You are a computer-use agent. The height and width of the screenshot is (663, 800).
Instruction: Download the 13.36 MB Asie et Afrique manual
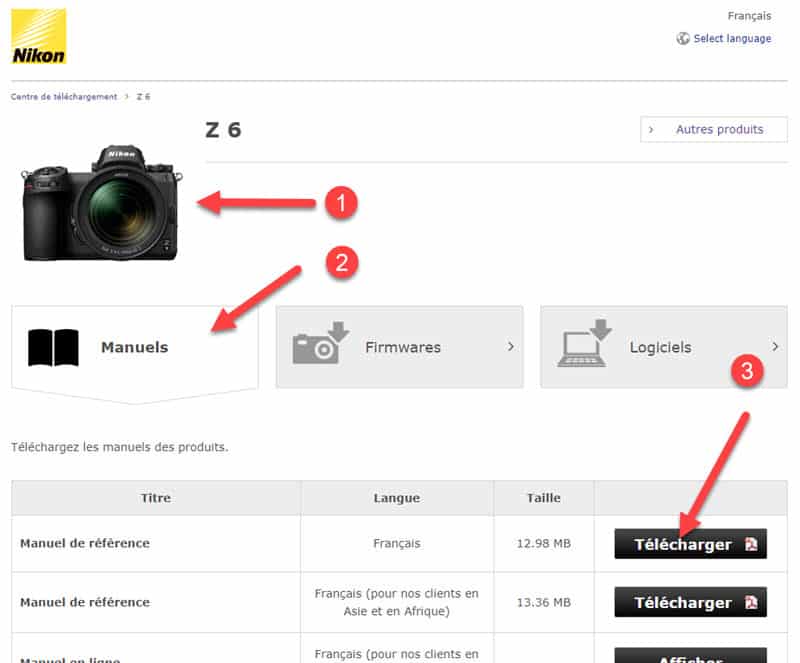click(x=690, y=602)
